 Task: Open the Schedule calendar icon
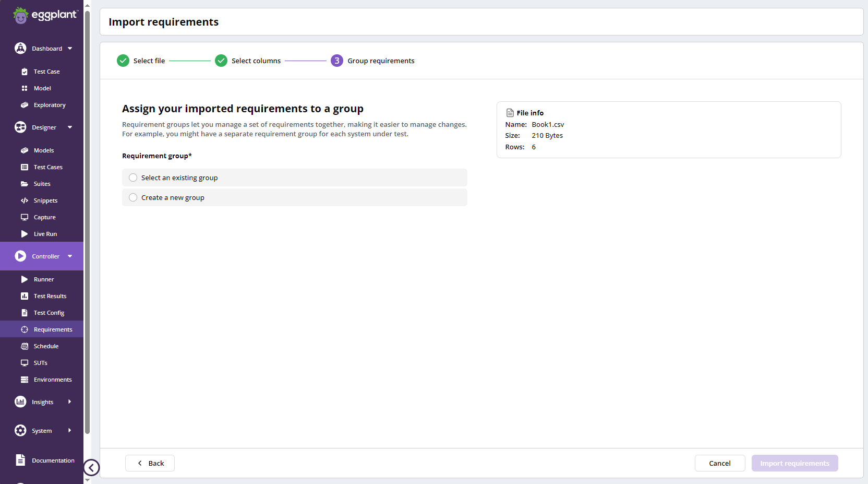(25, 346)
